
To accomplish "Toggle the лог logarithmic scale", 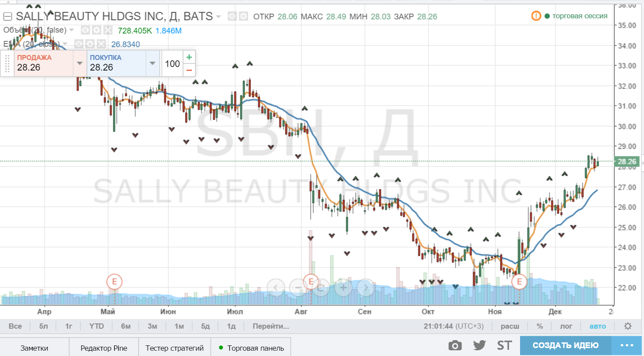I will pos(566,326).
